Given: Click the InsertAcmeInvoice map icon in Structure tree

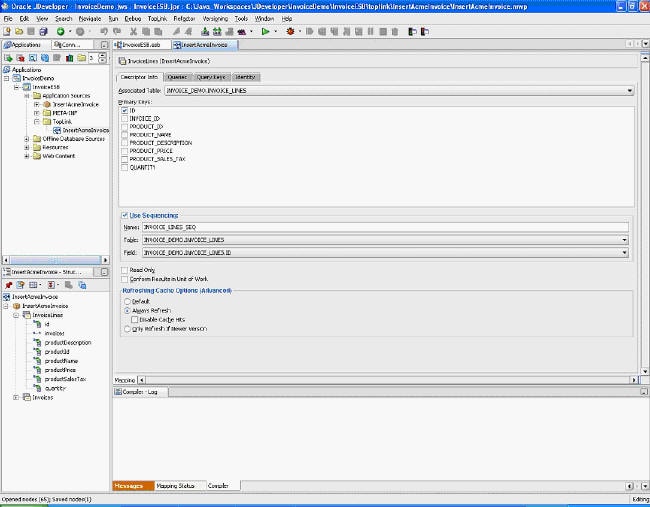Looking at the screenshot, I should (x=7, y=297).
